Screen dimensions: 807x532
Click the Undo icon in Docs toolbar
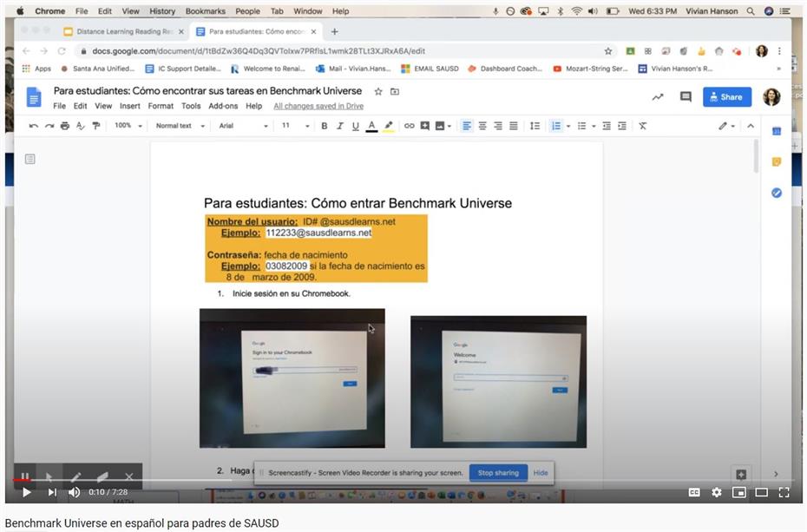[34, 126]
